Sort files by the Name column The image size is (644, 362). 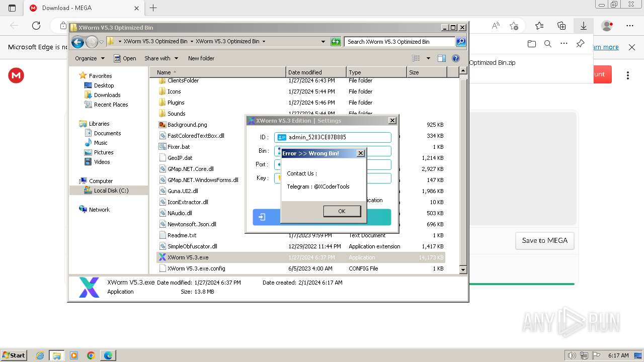218,72
